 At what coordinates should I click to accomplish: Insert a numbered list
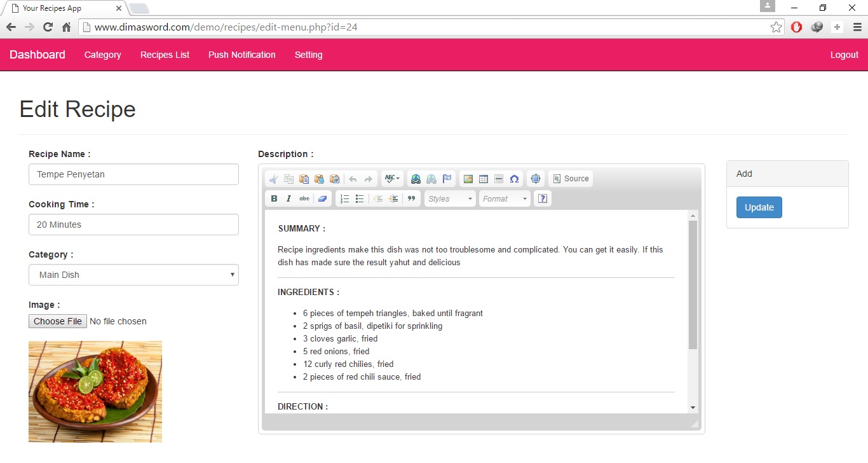(x=344, y=199)
